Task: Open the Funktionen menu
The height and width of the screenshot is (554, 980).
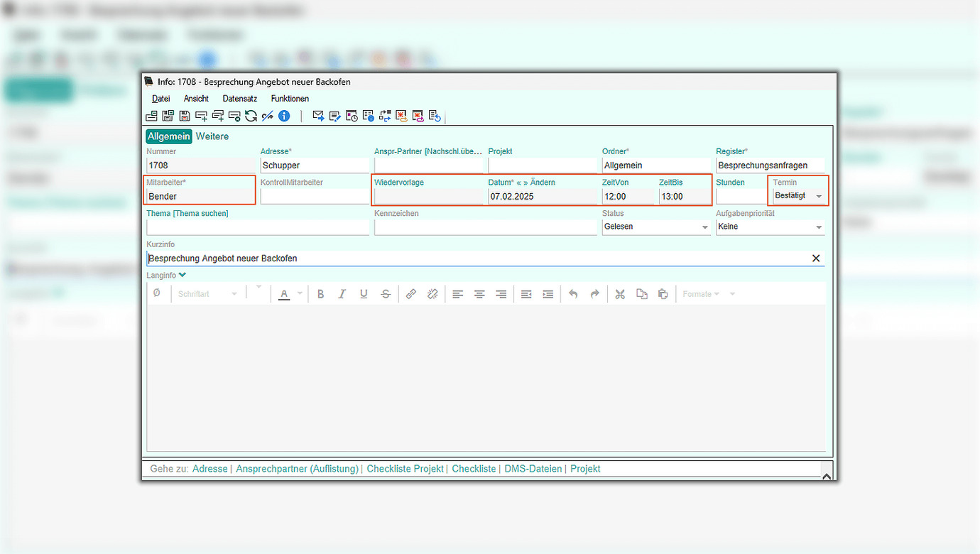Action: point(290,99)
